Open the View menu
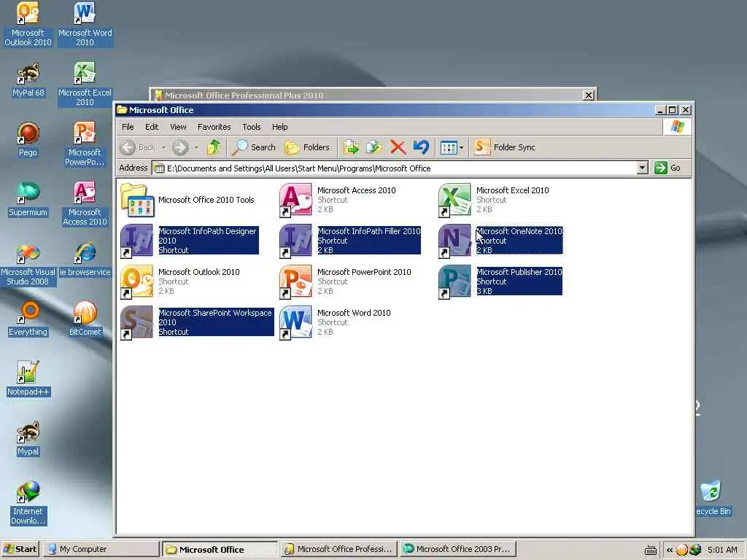The height and width of the screenshot is (560, 747). coord(178,127)
